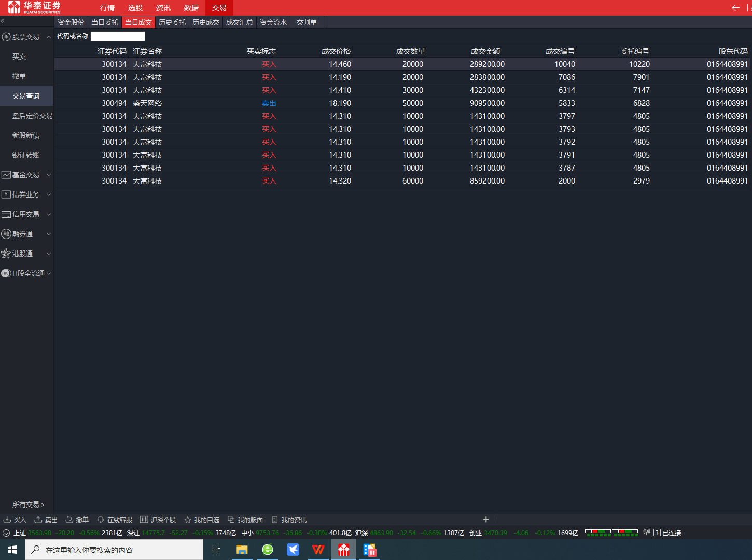Select the 交易 top menu
752x560 pixels.
[x=219, y=8]
